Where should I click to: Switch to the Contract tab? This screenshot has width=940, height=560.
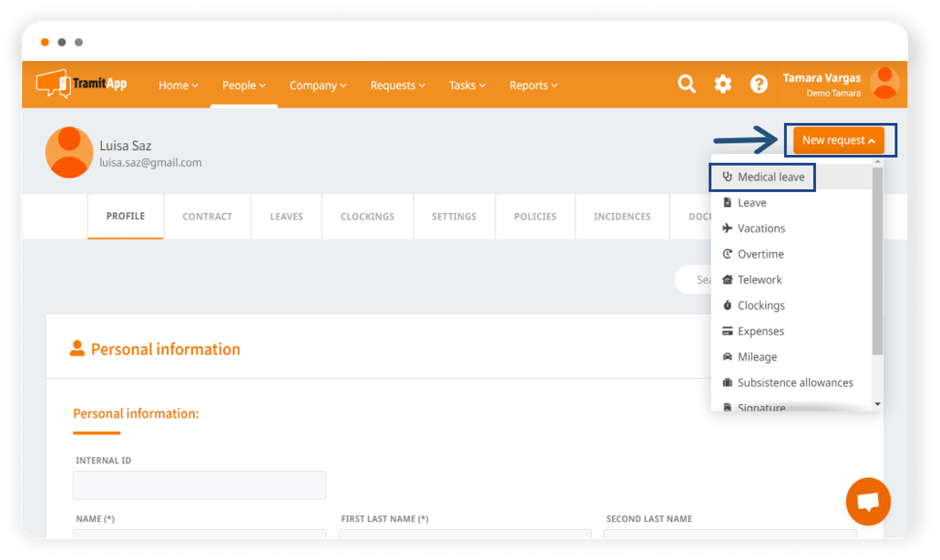pyautogui.click(x=207, y=217)
